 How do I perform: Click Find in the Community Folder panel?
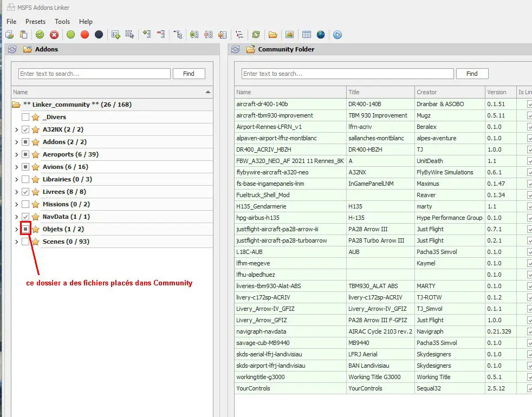pyautogui.click(x=472, y=74)
